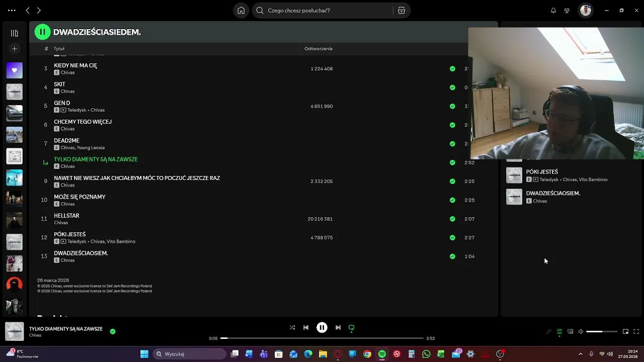Sort by Tytuł column header
644x362 pixels.
pyautogui.click(x=59, y=49)
